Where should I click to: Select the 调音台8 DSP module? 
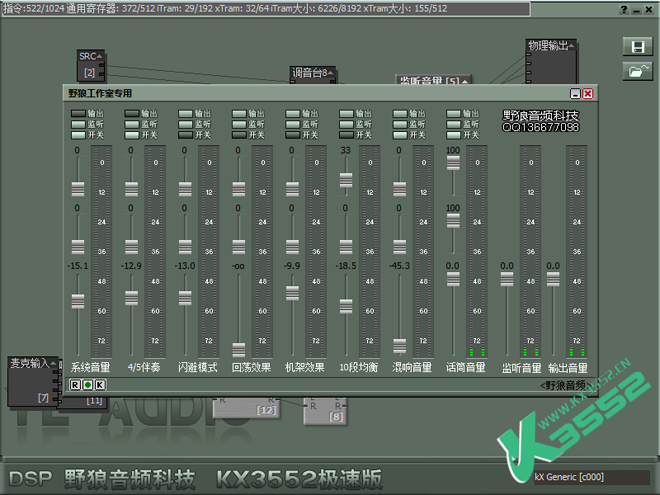(x=313, y=75)
